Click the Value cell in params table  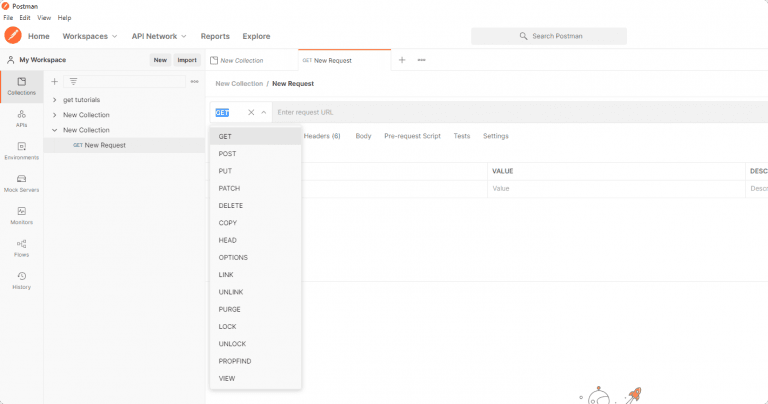[616, 189]
